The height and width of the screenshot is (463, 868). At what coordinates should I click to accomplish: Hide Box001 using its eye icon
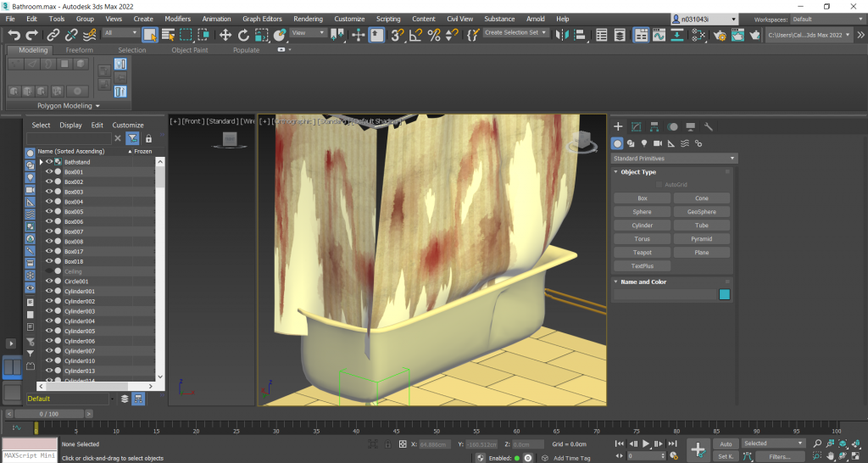pyautogui.click(x=48, y=171)
